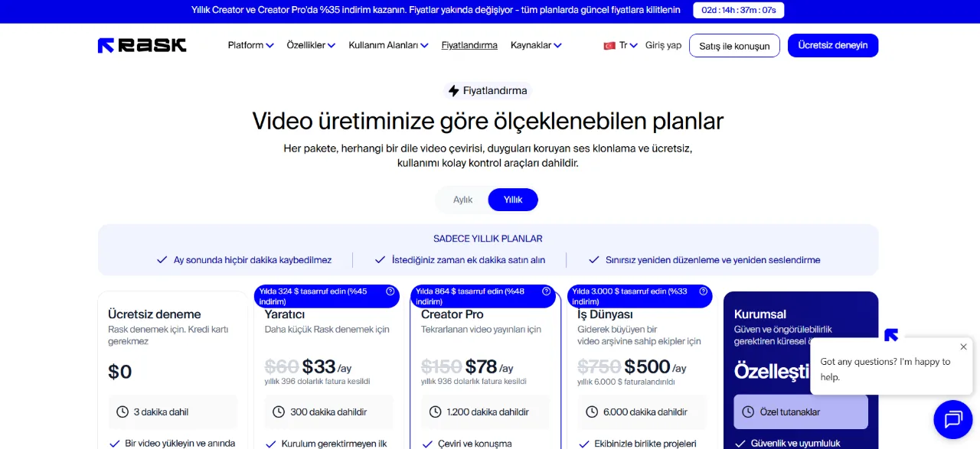The height and width of the screenshot is (449, 980).
Task: Click 'Yılda 864 $ tasarruf edin' badge
Action: coord(483,296)
